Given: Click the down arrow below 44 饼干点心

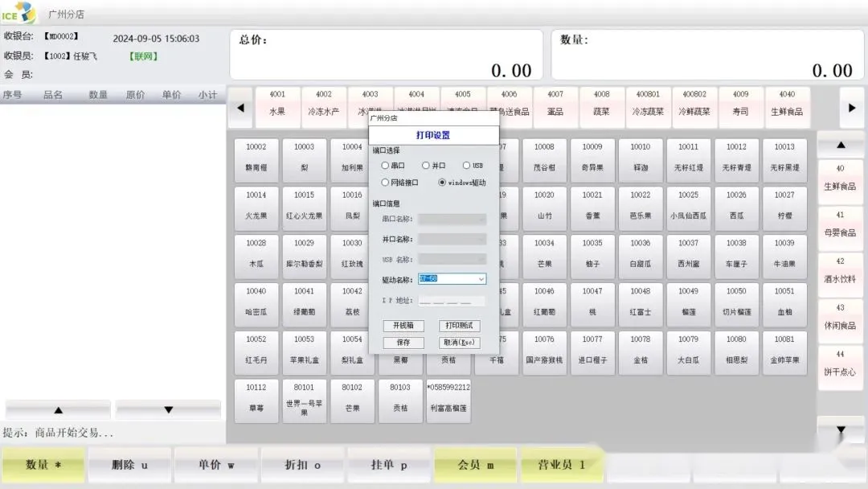Looking at the screenshot, I should click(x=841, y=429).
